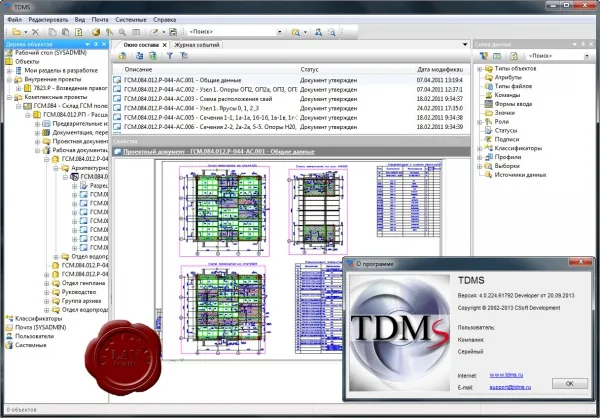This screenshot has height=418, width=600.
Task: Select Пользователи in object tree
Action: point(34,336)
